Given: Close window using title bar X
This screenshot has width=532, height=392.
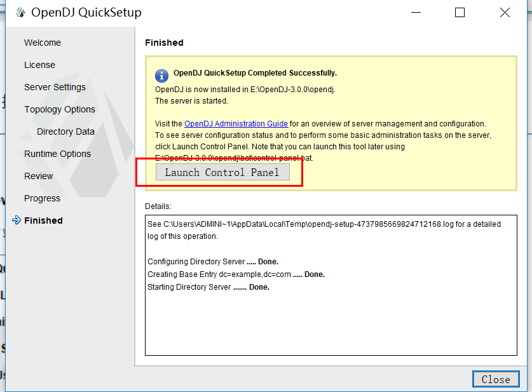Looking at the screenshot, I should (505, 13).
